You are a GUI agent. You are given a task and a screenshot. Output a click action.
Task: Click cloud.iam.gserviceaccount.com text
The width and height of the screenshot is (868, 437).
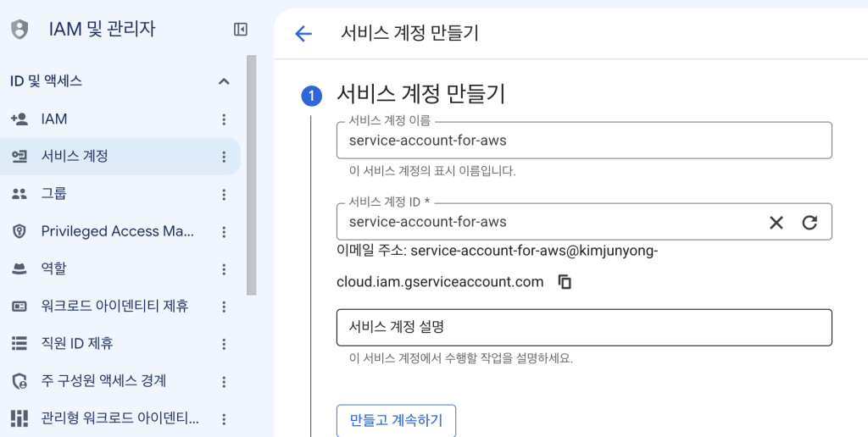click(440, 282)
